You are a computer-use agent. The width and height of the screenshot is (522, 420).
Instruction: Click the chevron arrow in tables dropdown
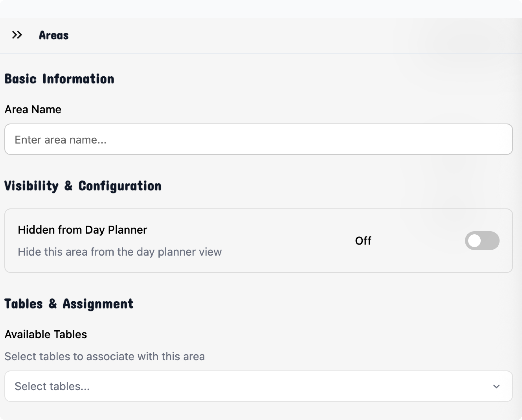[496, 386]
